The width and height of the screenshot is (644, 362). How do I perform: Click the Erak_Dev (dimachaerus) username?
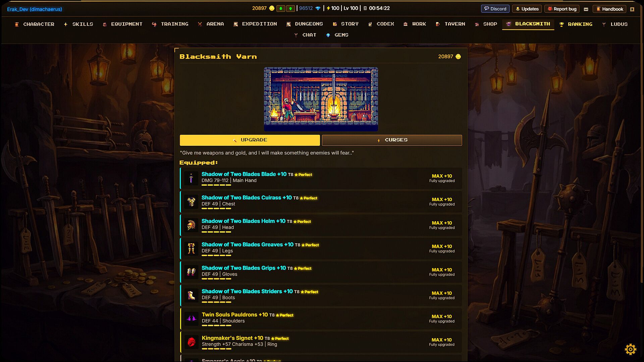pos(35,9)
